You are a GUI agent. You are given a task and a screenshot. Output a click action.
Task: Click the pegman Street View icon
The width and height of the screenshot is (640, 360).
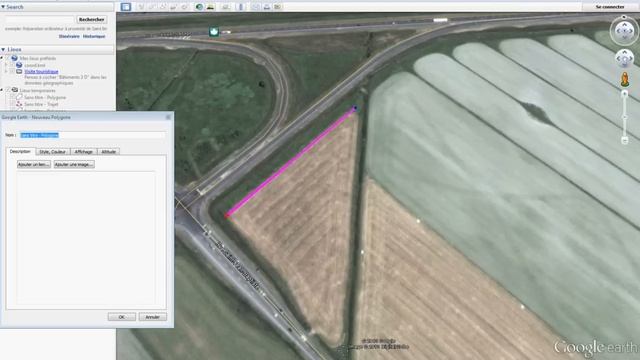coord(624,79)
